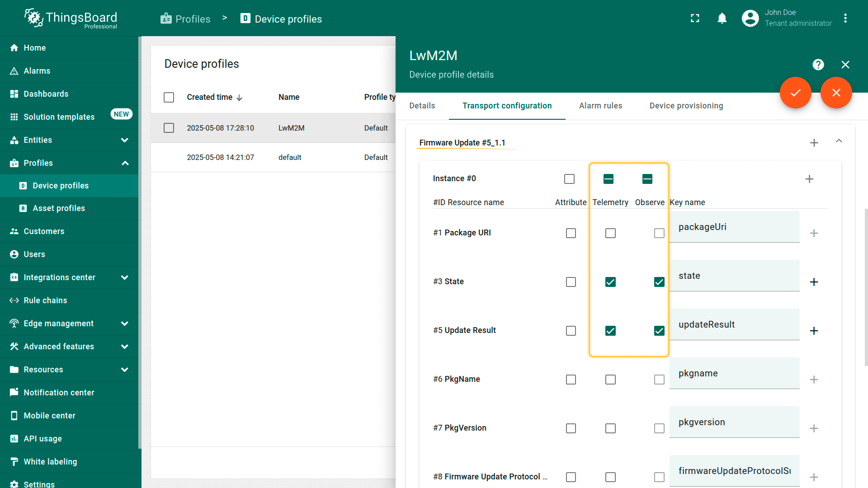Apply changes with orange checkmark button

795,93
